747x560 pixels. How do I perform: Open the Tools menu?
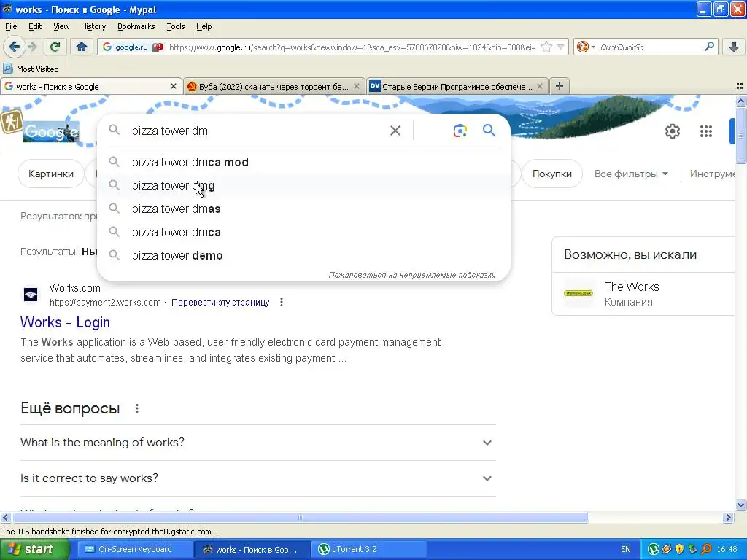pyautogui.click(x=175, y=26)
